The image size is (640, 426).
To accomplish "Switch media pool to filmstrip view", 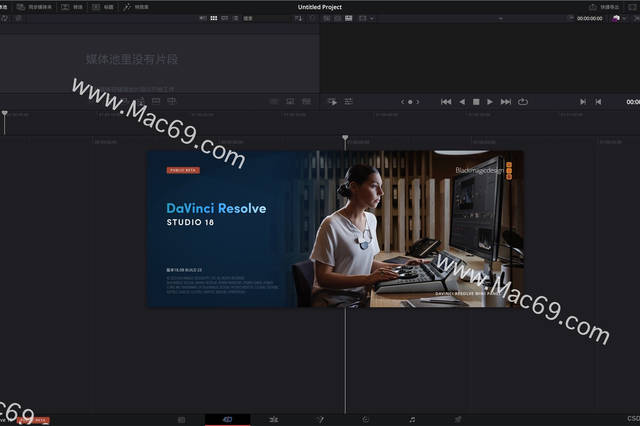I will [x=224, y=18].
